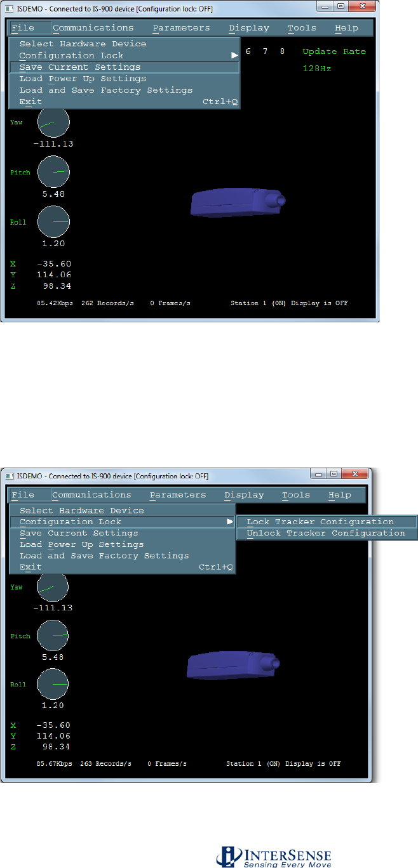418x868 pixels.
Task: Open Display menu in lower ISDEMO window
Action: (x=245, y=495)
